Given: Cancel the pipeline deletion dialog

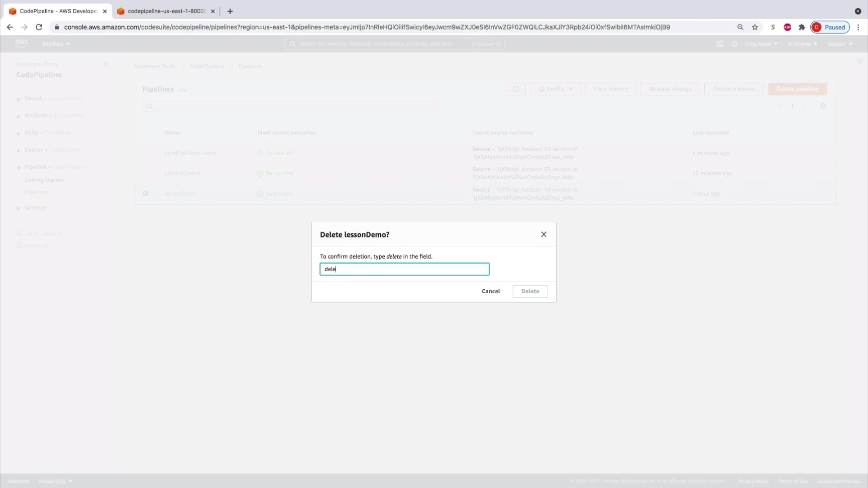Looking at the screenshot, I should (x=491, y=291).
